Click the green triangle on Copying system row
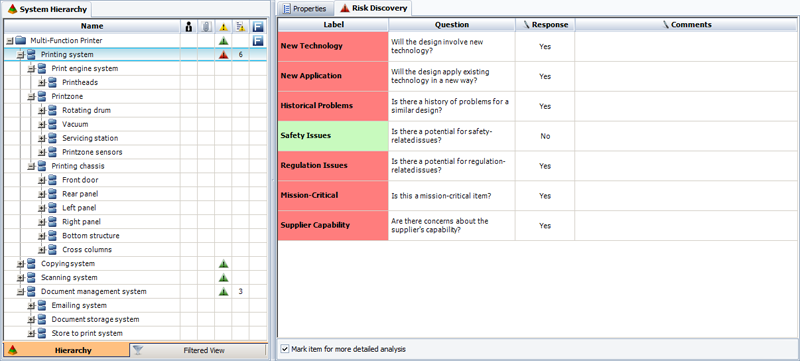 tap(223, 264)
